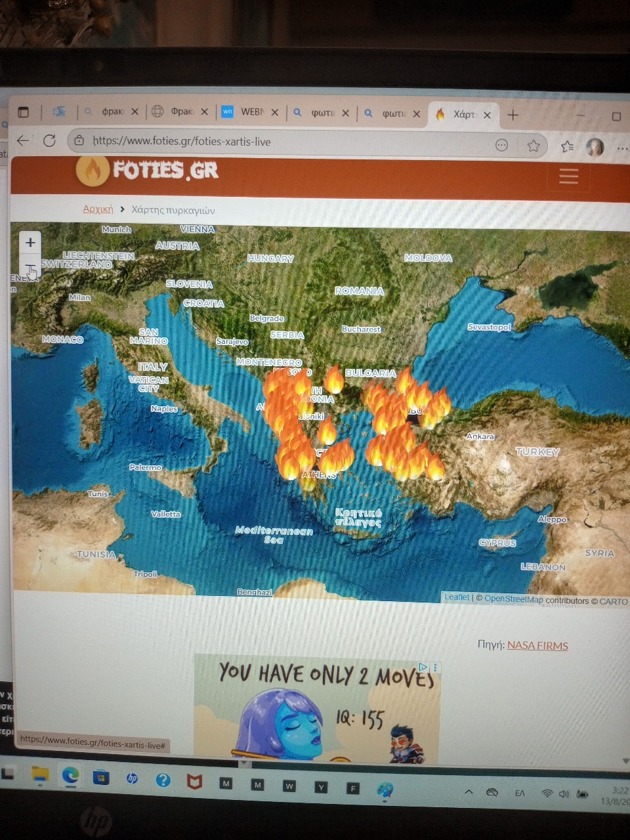
Task: Switch to the globe-icon Φρακ tab
Action: (180, 112)
